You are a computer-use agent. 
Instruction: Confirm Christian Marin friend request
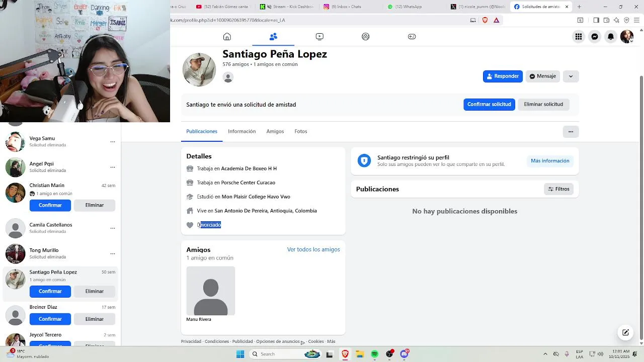pos(50,205)
